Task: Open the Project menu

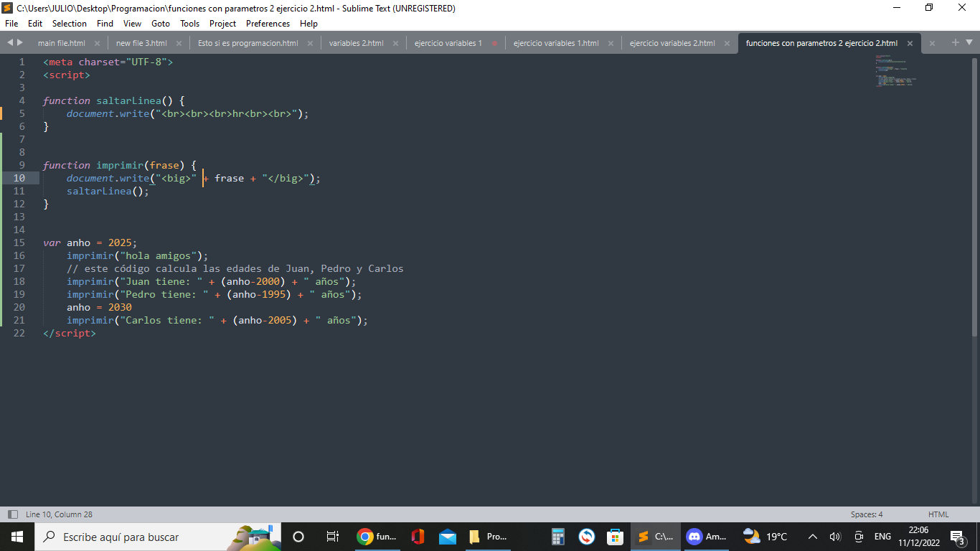Action: (x=222, y=24)
